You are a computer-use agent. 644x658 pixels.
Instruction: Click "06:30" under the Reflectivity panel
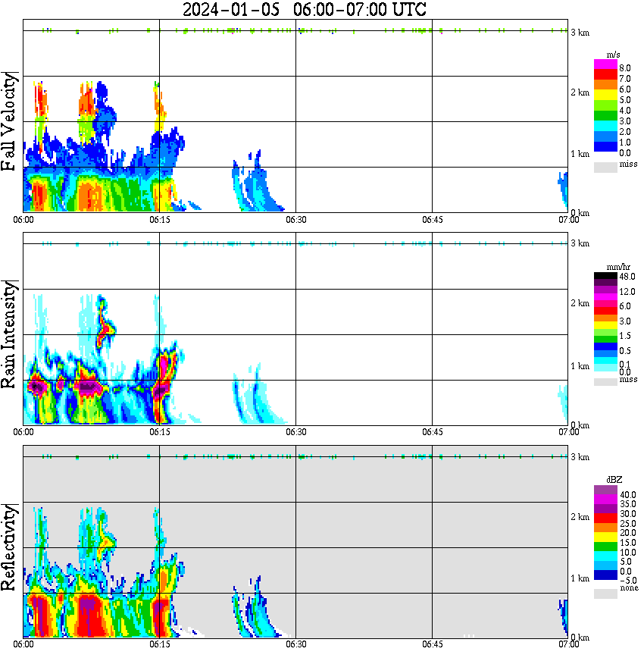(296, 644)
